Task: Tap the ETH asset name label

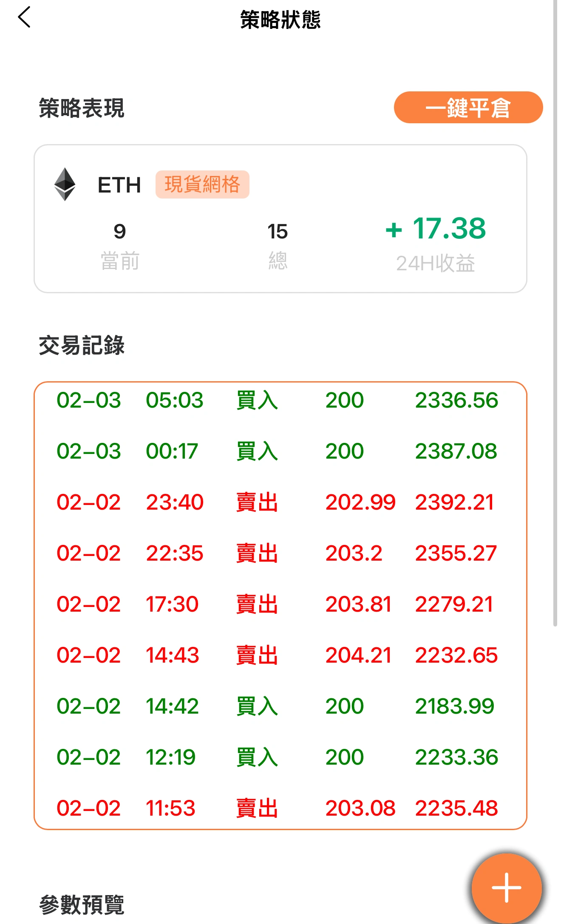Action: pos(119,185)
